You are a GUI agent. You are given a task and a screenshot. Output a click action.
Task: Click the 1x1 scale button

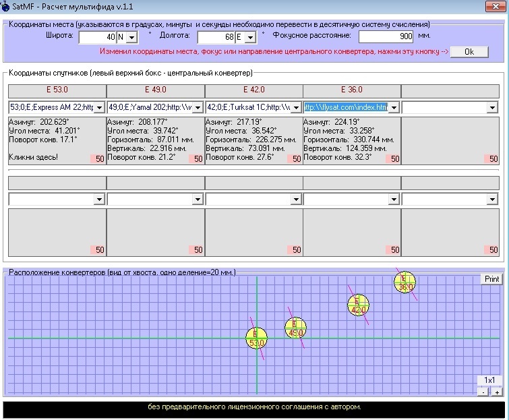pyautogui.click(x=489, y=380)
